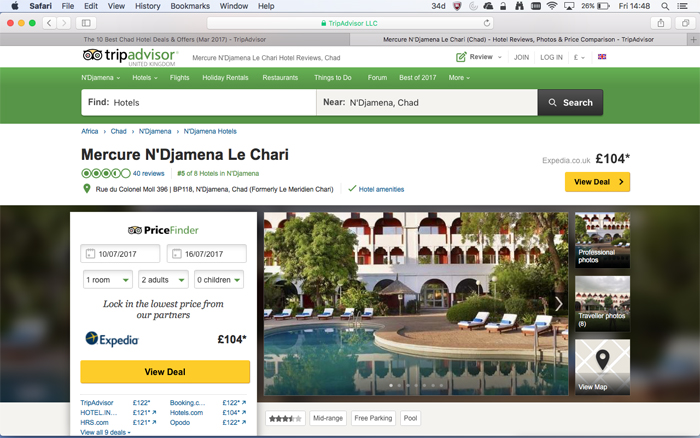The height and width of the screenshot is (438, 700).
Task: Expand the More nav dropdown
Action: [x=459, y=78]
